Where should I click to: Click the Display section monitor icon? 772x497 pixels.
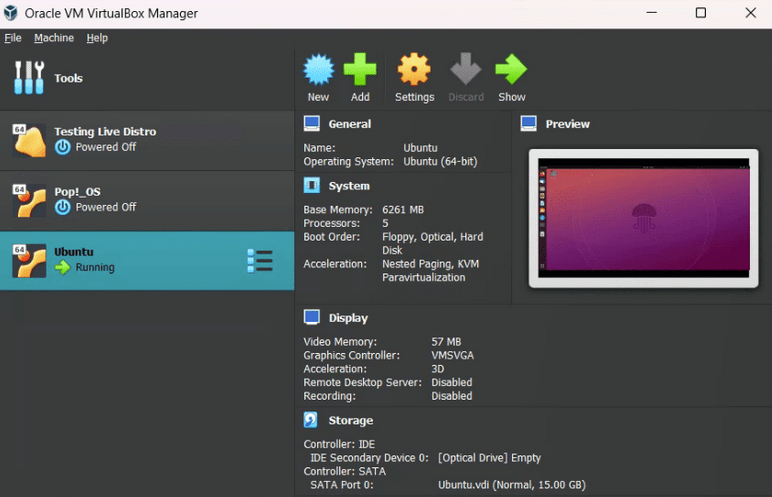312,318
